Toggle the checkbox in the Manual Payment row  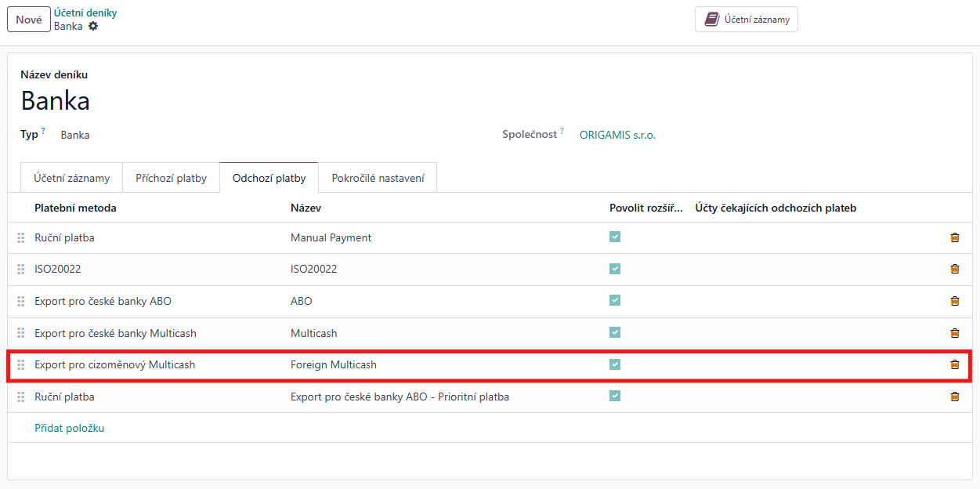615,237
